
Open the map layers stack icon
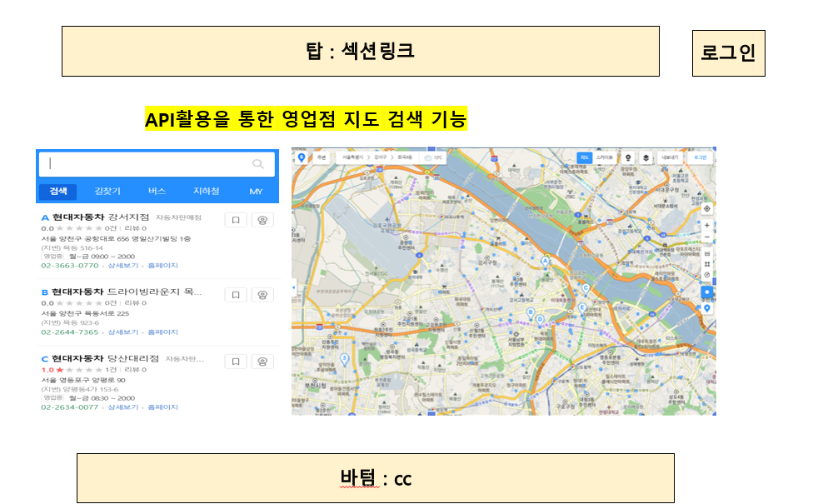[646, 157]
